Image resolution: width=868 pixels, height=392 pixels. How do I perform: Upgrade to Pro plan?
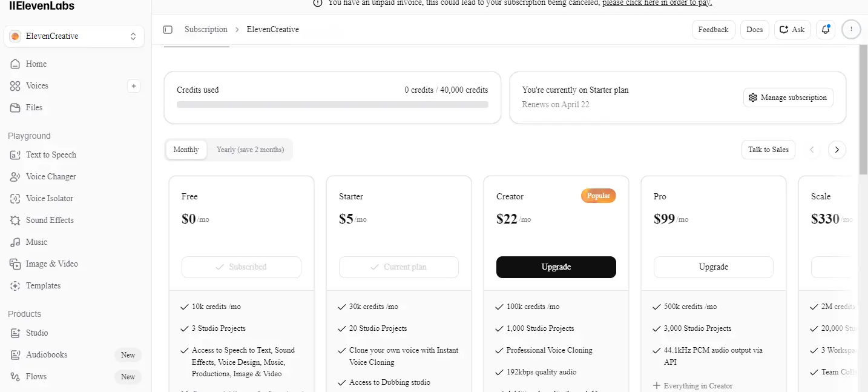pyautogui.click(x=714, y=267)
